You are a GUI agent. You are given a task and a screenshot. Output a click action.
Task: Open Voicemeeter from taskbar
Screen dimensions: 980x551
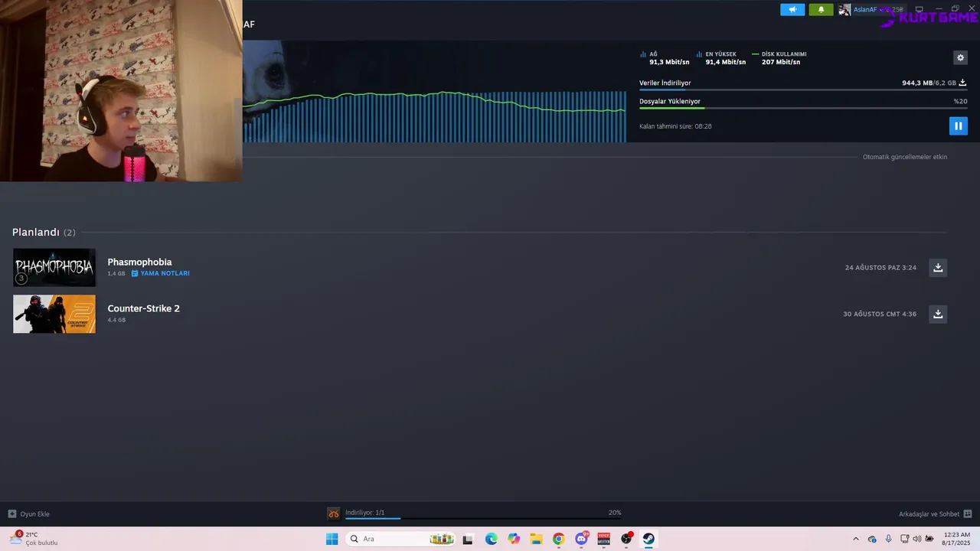(x=604, y=539)
